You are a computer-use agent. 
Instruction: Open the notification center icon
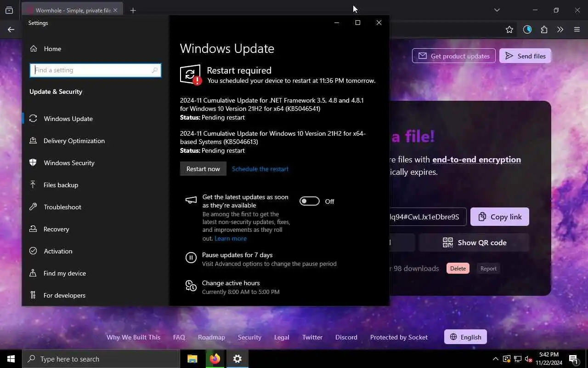tap(574, 359)
